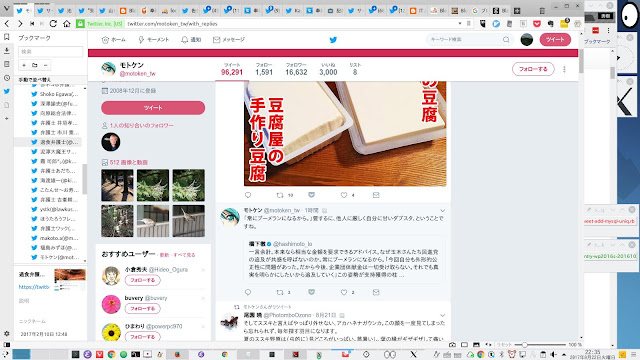Click the ツイート button in top navigation
Viewport: 640px width, 360px height.
[555, 40]
